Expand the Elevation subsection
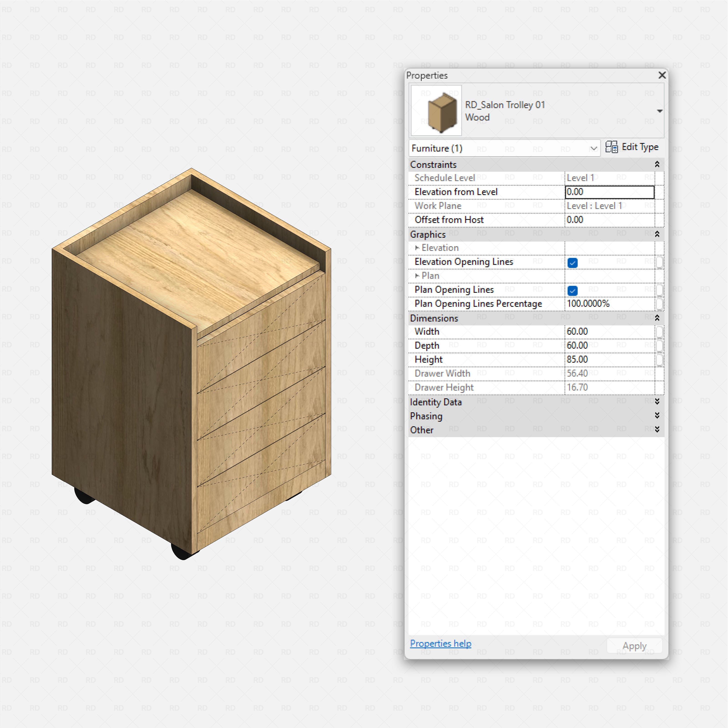The width and height of the screenshot is (728, 728). tap(417, 248)
